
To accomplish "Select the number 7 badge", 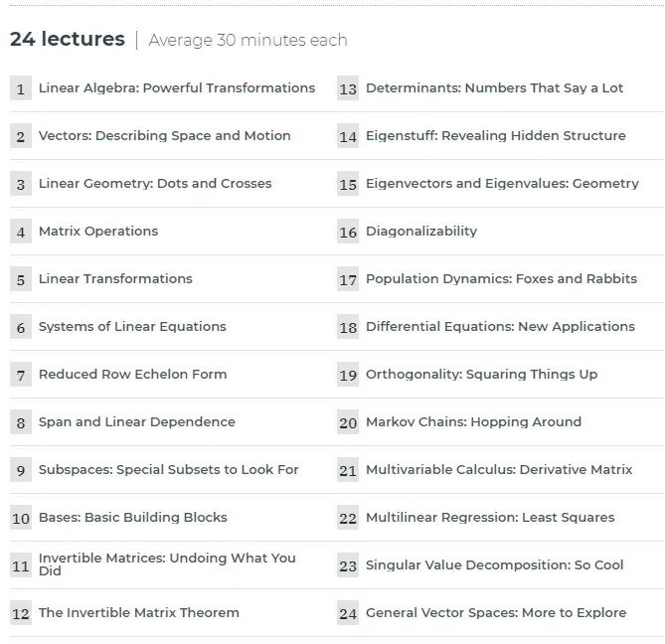I will 21,375.
